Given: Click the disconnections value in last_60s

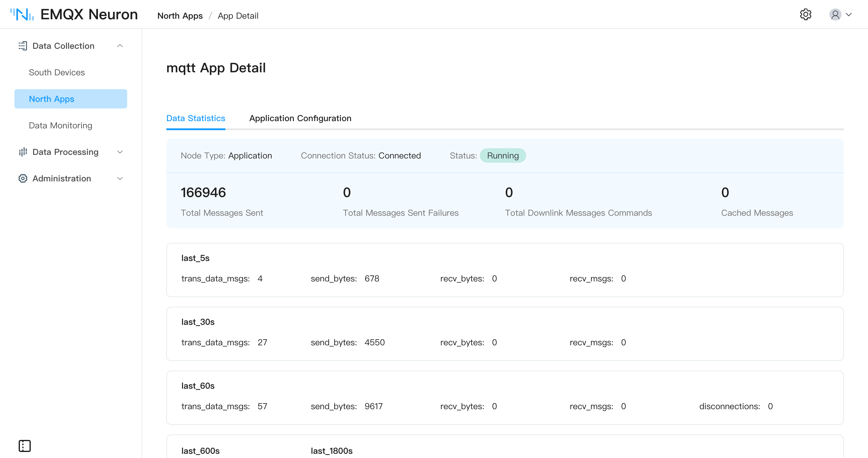Looking at the screenshot, I should click(x=770, y=406).
